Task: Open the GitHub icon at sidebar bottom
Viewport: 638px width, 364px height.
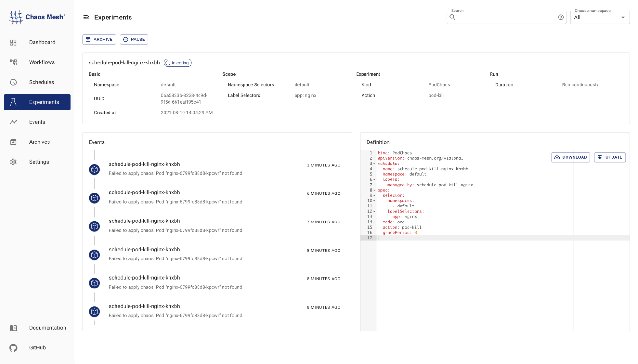Action: coord(13,347)
